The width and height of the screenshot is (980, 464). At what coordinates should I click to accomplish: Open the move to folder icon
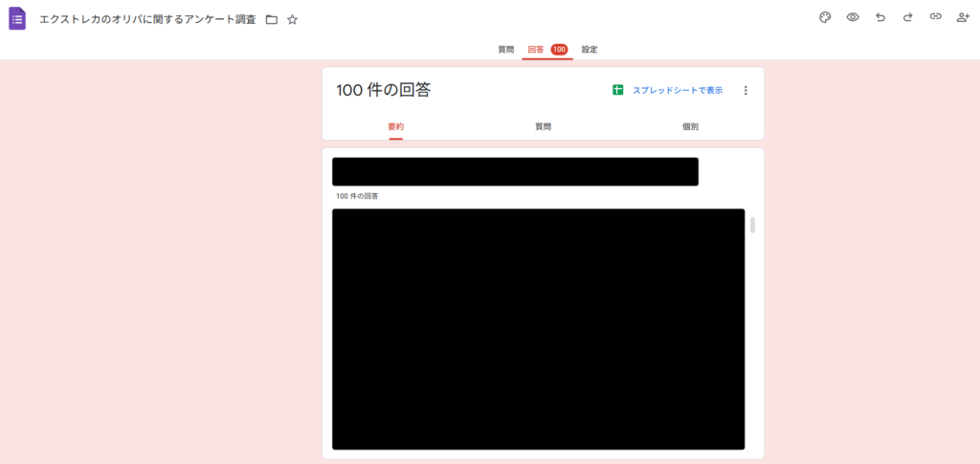[272, 19]
